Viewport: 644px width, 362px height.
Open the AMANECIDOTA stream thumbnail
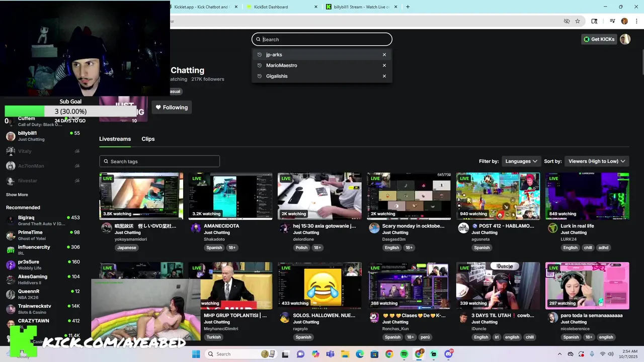230,196
